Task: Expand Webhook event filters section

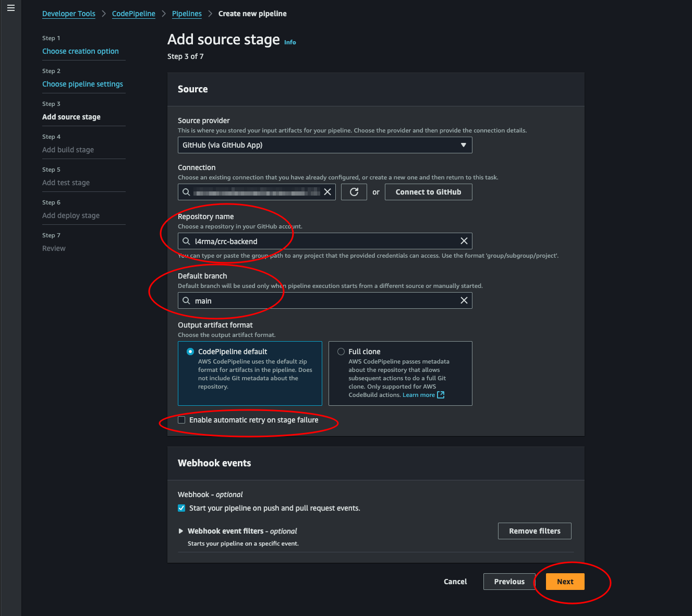Action: point(181,531)
